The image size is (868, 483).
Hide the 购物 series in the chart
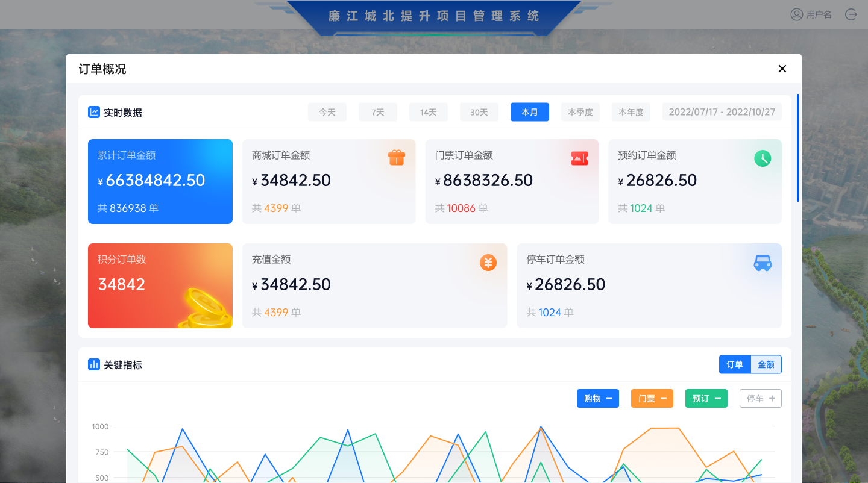[597, 399]
